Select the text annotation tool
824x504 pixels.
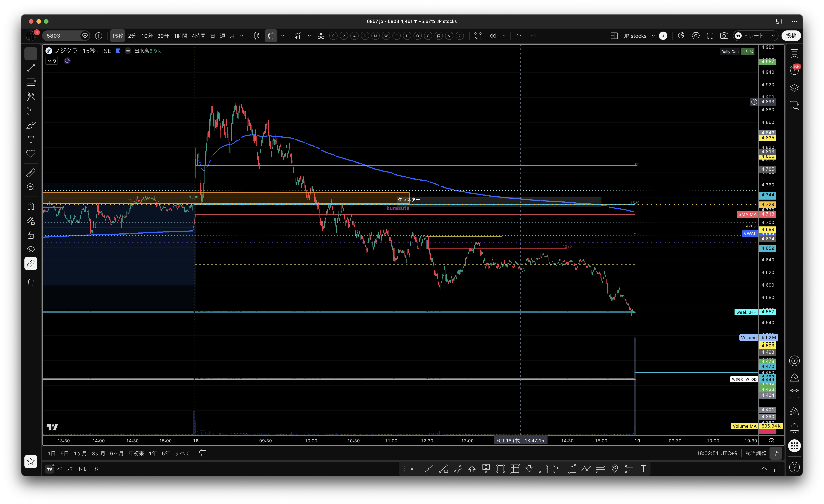[31, 139]
